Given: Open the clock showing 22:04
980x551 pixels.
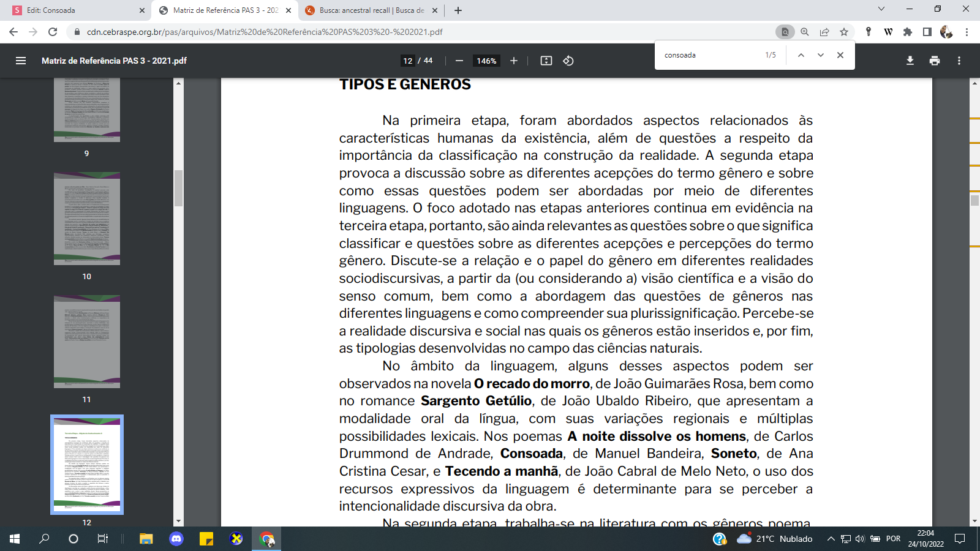Looking at the screenshot, I should click(925, 538).
